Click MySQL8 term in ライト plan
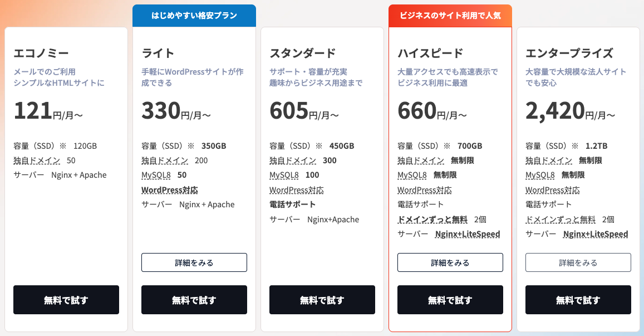Screen dimensions: 644x336 pos(156,175)
